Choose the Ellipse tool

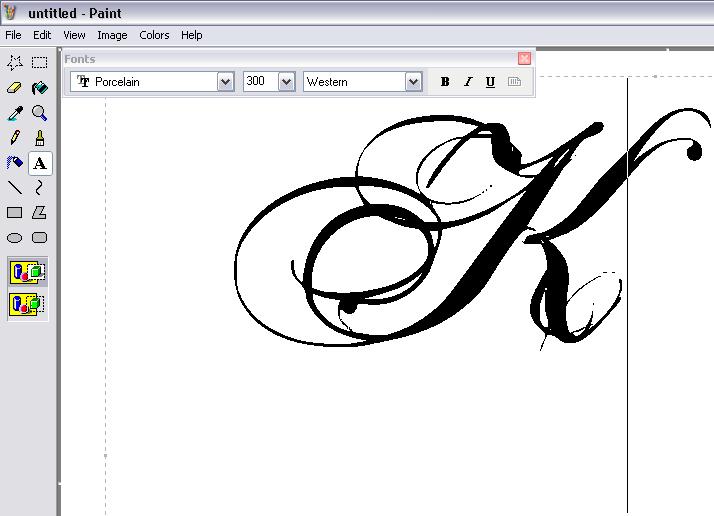(15, 238)
